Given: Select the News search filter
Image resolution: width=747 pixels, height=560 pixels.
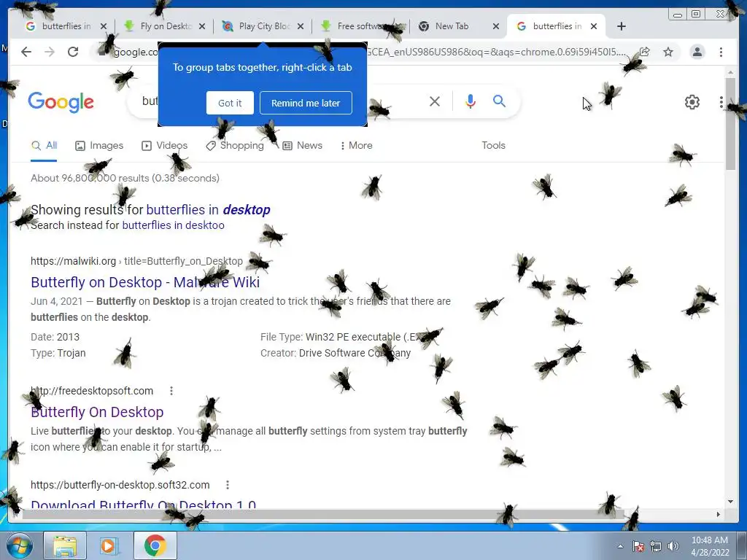Looking at the screenshot, I should (303, 146).
